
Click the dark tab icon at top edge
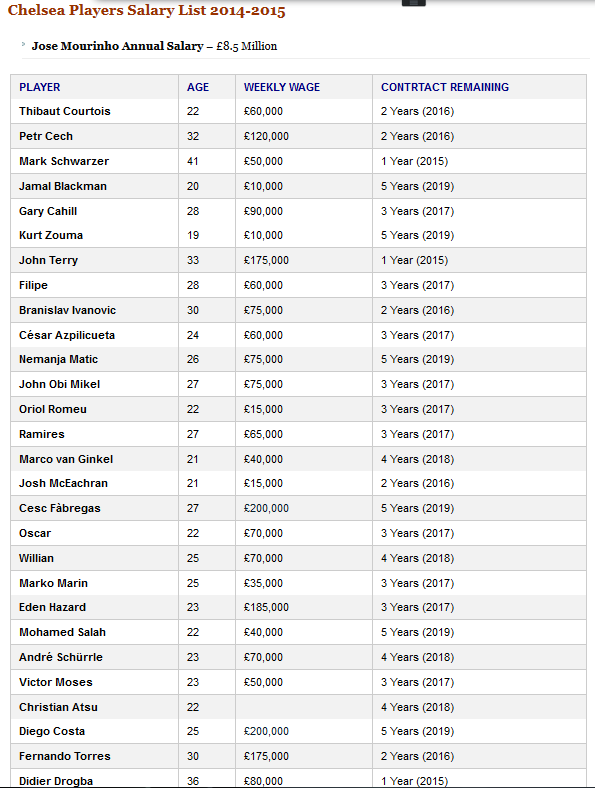point(414,3)
